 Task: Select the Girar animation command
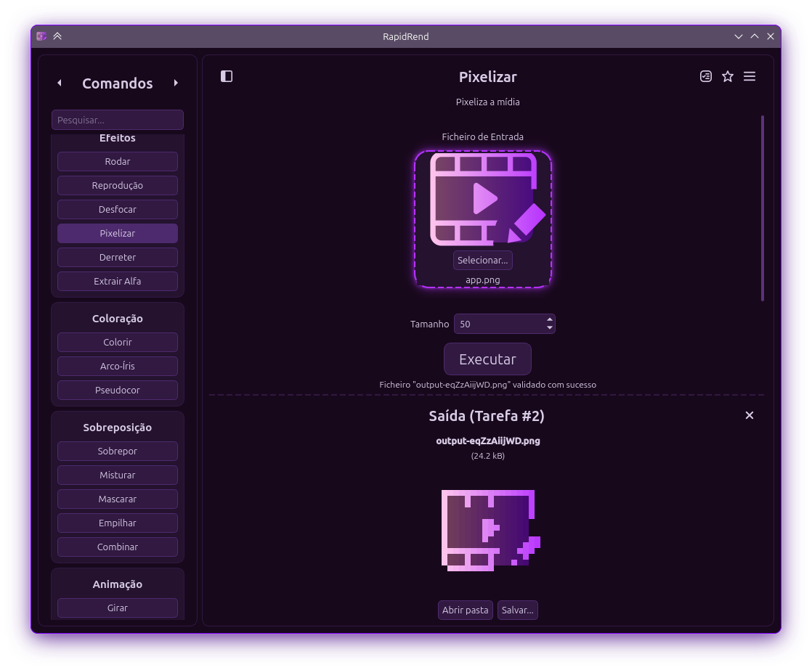(118, 608)
